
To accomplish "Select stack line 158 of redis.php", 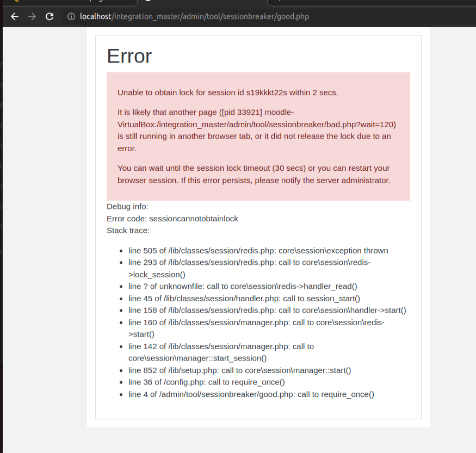I will tap(267, 311).
